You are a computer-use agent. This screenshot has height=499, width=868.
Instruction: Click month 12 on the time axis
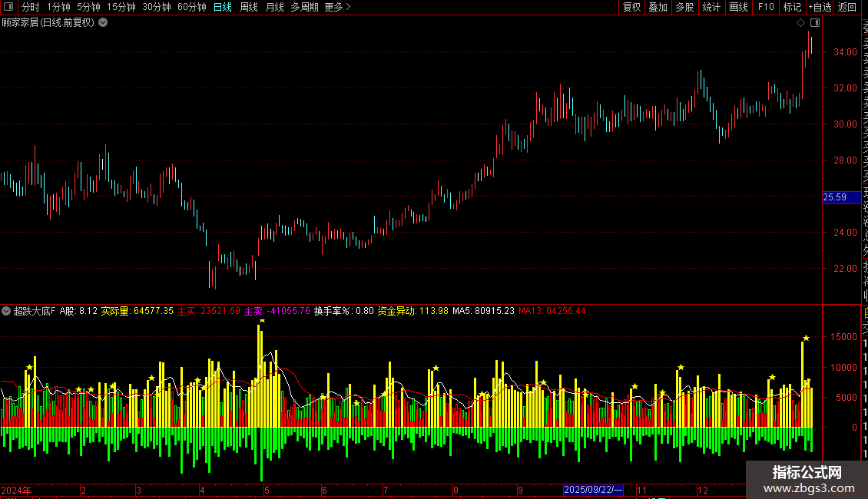[x=703, y=490]
